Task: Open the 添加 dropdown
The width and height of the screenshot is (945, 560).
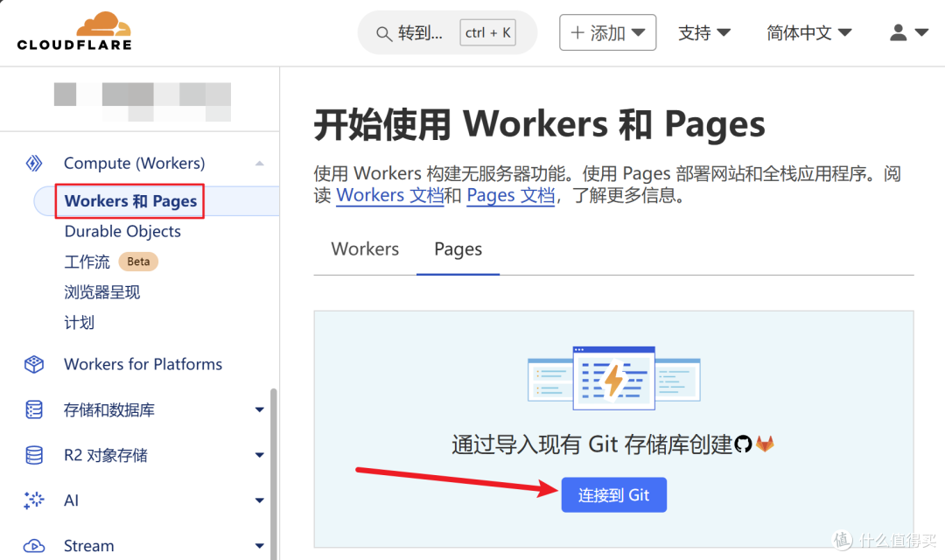Action: coord(607,32)
